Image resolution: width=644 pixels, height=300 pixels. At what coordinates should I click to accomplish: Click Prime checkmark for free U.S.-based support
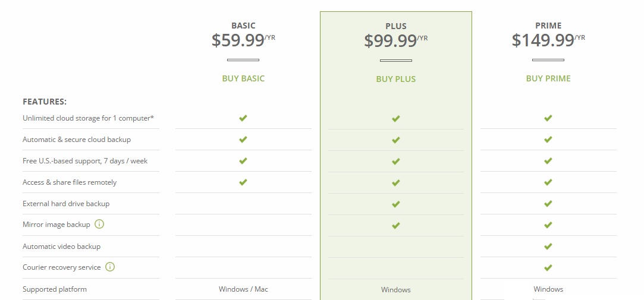click(x=548, y=161)
